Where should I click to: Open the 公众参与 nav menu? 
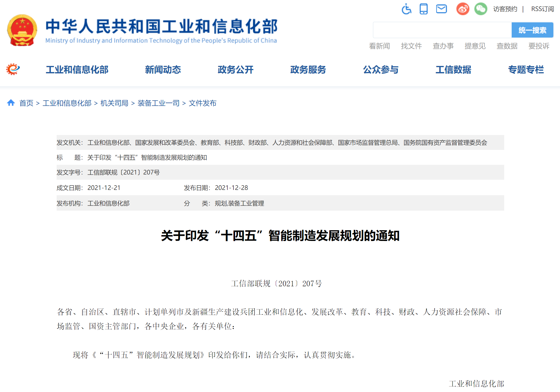click(381, 70)
